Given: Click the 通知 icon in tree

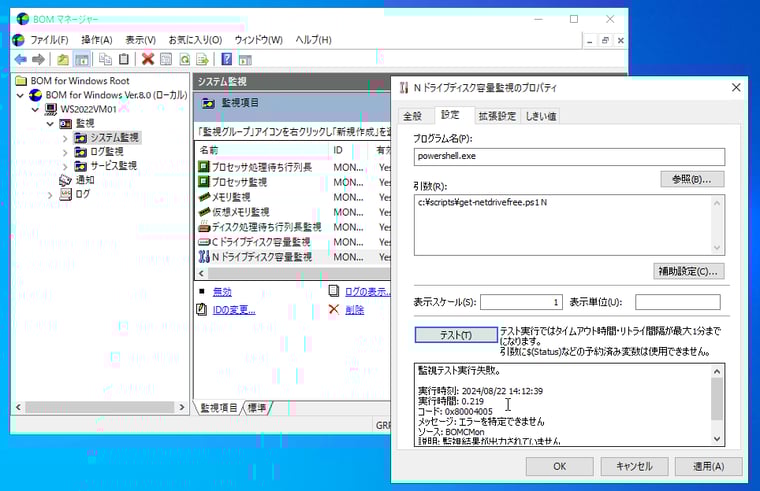Looking at the screenshot, I should tap(65, 180).
